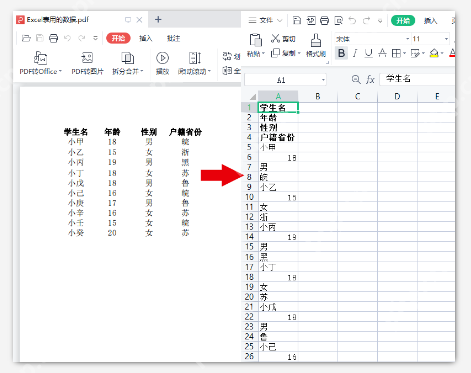Select column B header

pyautogui.click(x=318, y=96)
